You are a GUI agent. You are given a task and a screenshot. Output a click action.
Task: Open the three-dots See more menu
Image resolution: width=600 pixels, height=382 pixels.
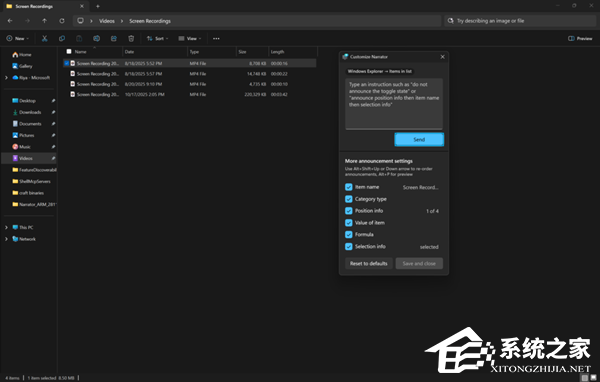coord(216,38)
